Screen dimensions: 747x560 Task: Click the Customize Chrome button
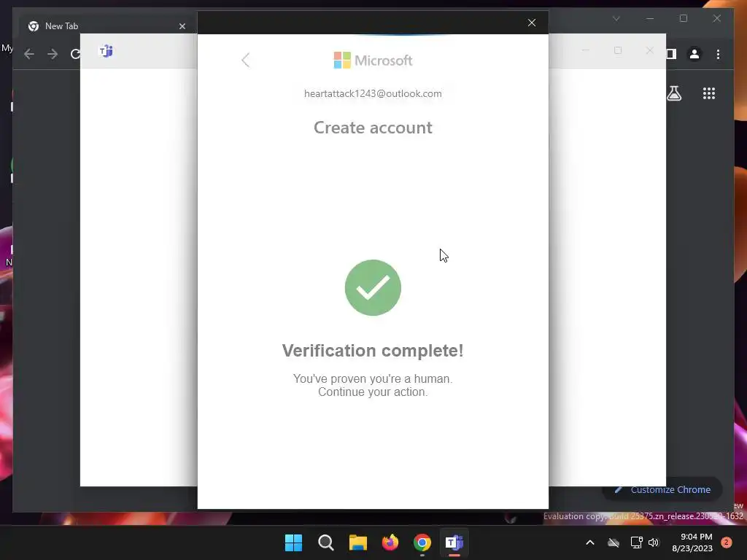click(662, 489)
